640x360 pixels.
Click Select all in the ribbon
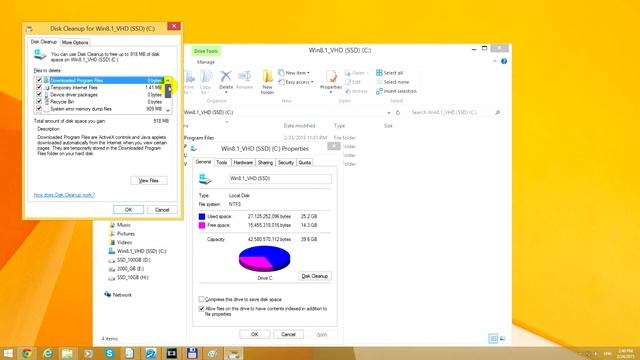coord(390,73)
